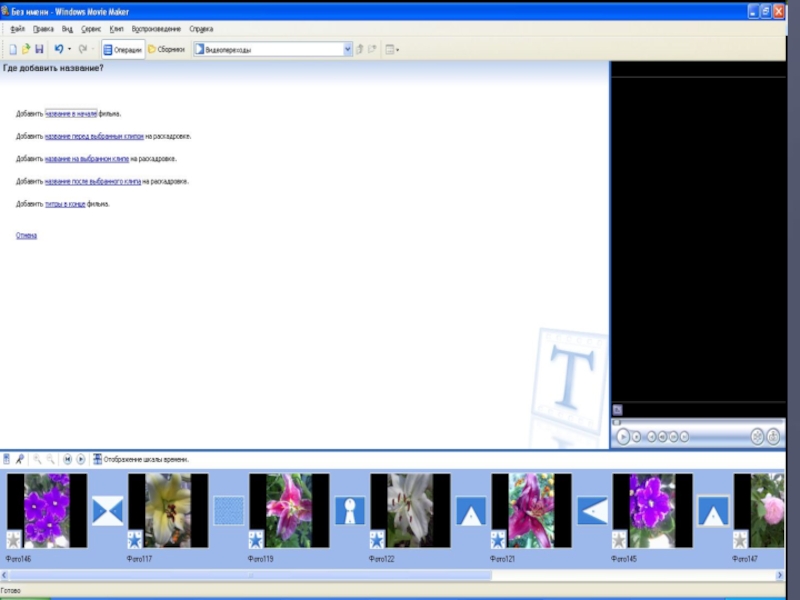
Task: Open the Клип menu
Action: (116, 29)
